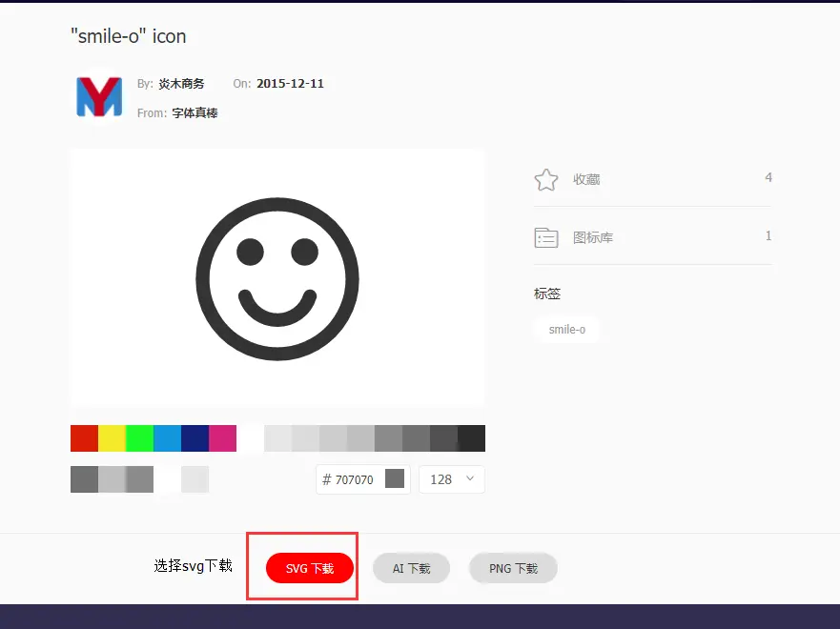Select the bright green color swatch
Image resolution: width=840 pixels, height=629 pixels.
click(137, 437)
